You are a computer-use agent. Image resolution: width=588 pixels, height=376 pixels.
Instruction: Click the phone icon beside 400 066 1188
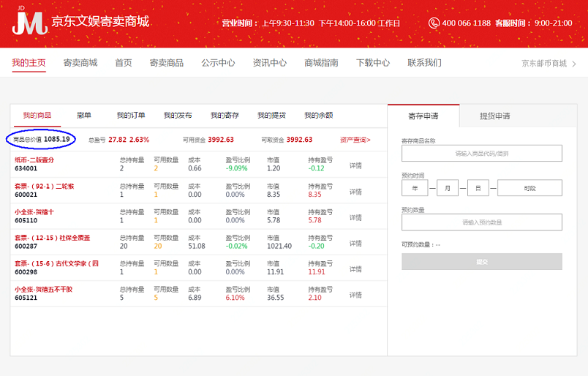(x=434, y=23)
